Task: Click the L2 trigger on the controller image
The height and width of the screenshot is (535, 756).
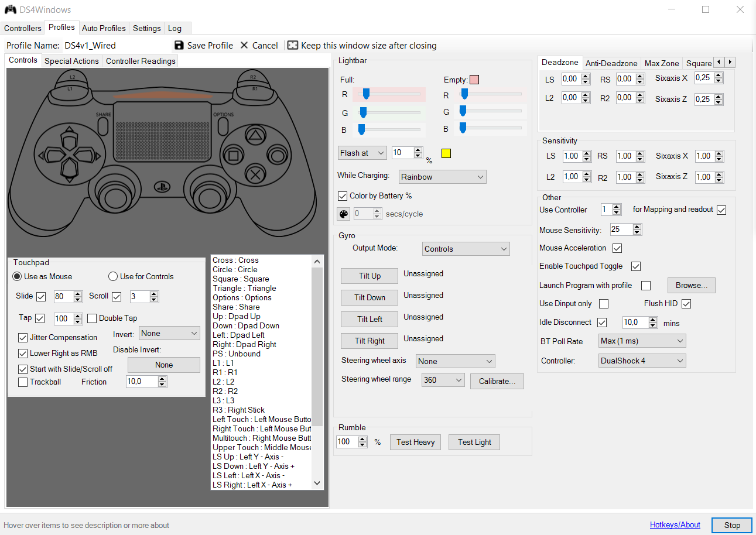Action: (x=71, y=77)
